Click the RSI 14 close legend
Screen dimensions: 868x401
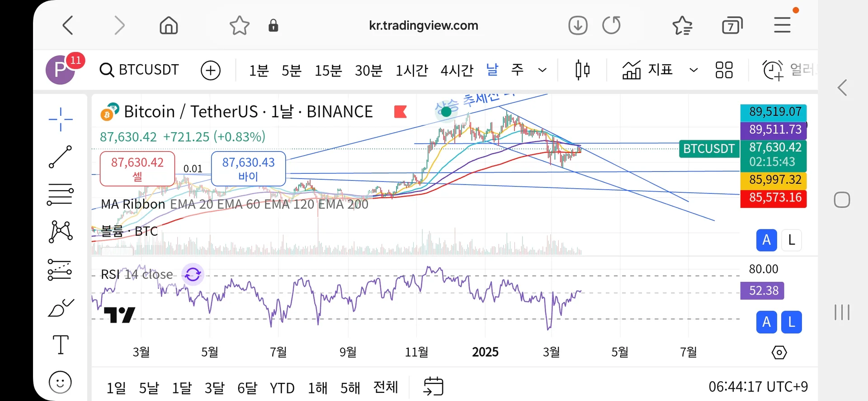(x=137, y=274)
